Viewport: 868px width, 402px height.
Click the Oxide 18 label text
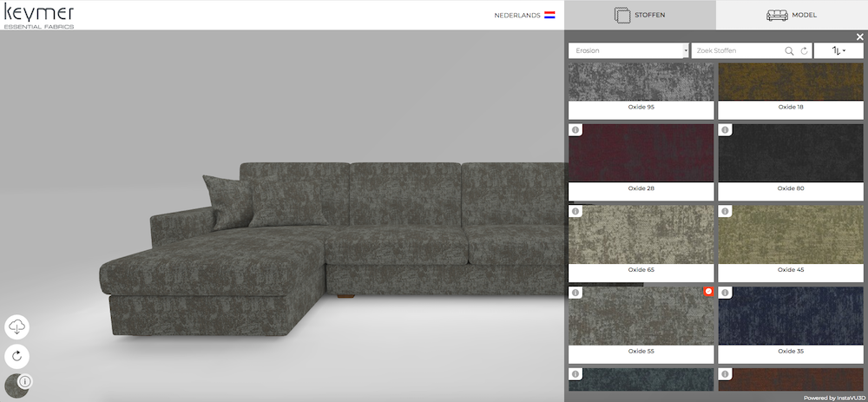pyautogui.click(x=791, y=107)
